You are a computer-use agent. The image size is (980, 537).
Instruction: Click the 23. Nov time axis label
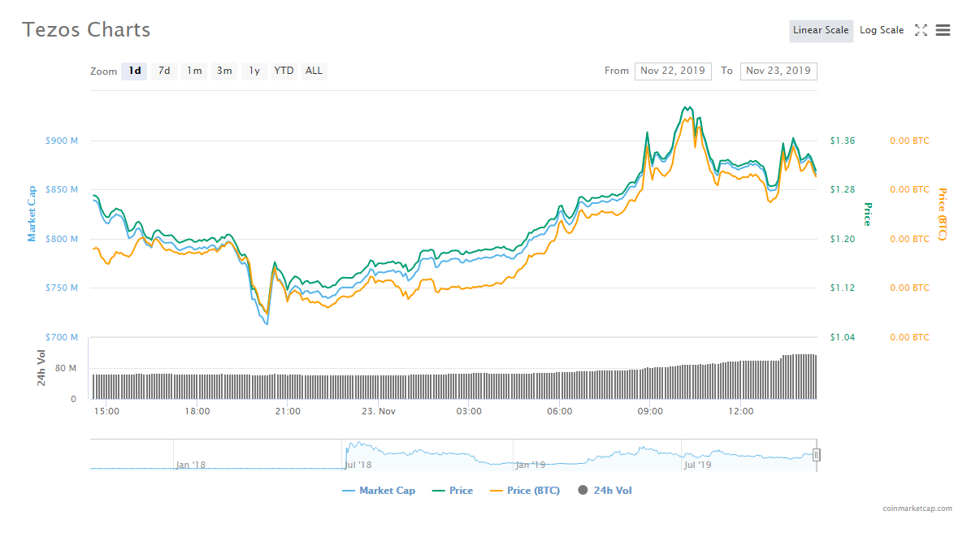coord(379,411)
